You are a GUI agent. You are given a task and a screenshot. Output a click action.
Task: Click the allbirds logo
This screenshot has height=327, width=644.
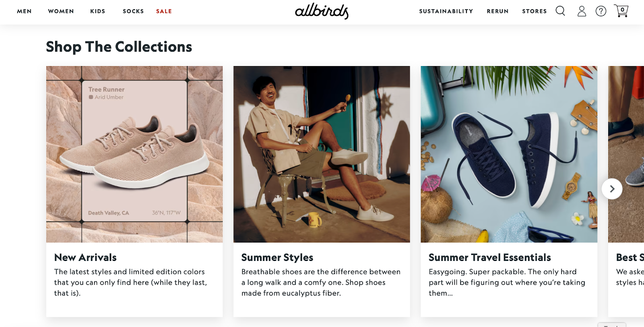point(322,11)
